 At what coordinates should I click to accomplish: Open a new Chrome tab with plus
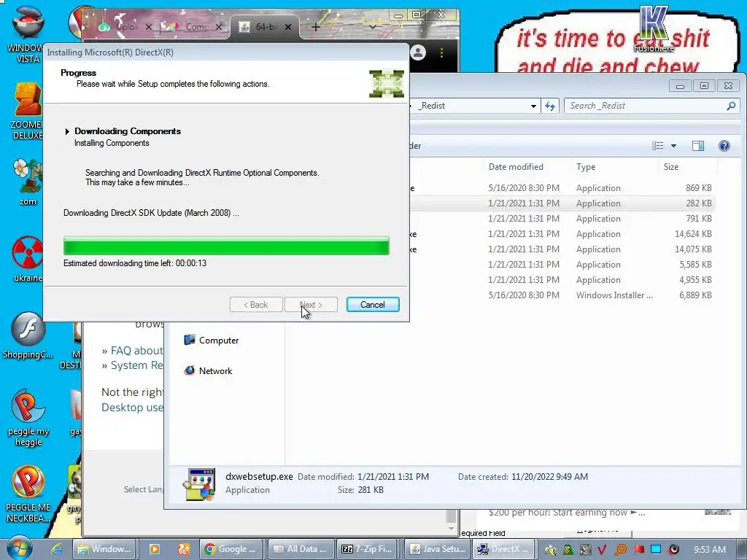click(x=315, y=27)
